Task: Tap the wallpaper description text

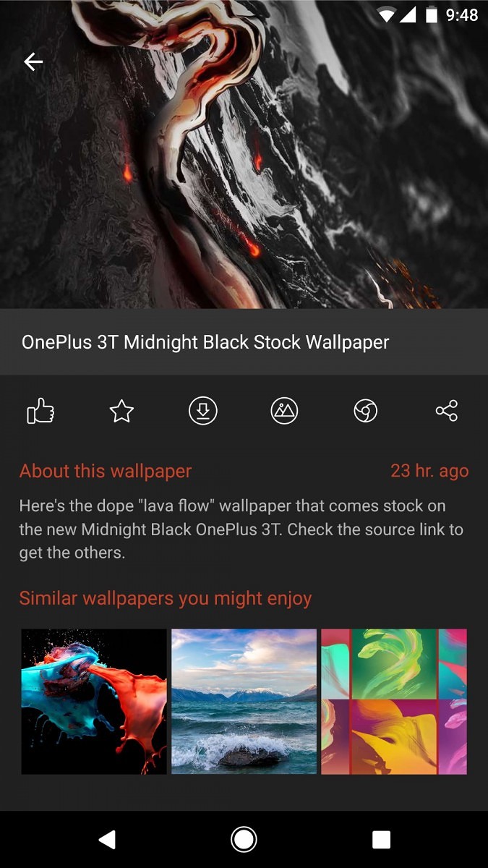Action: (241, 529)
